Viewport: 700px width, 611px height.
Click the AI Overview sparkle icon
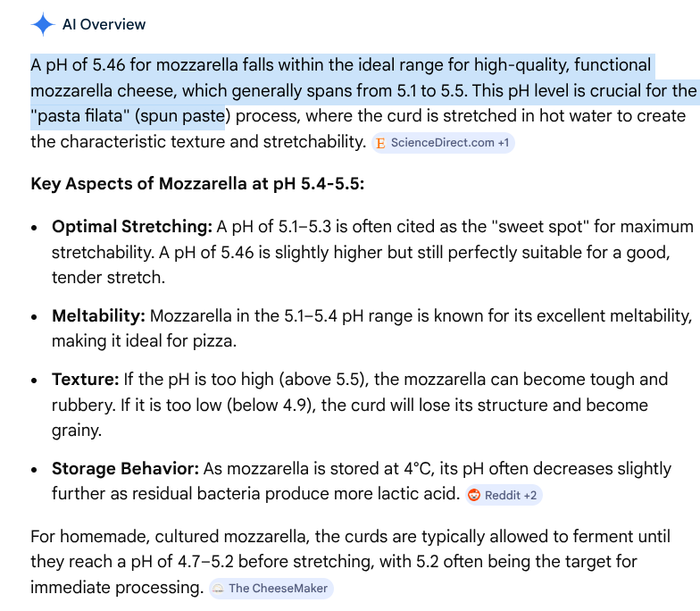(x=42, y=24)
